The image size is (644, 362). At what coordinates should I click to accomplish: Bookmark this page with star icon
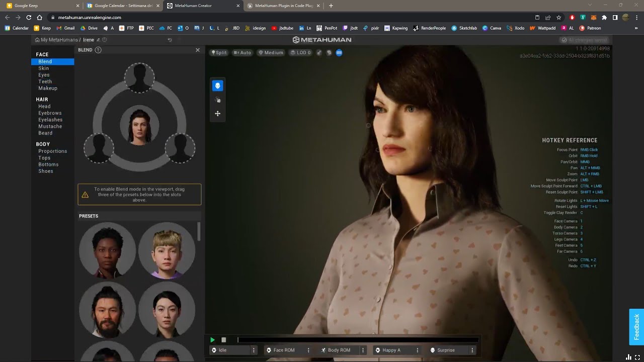click(x=558, y=17)
